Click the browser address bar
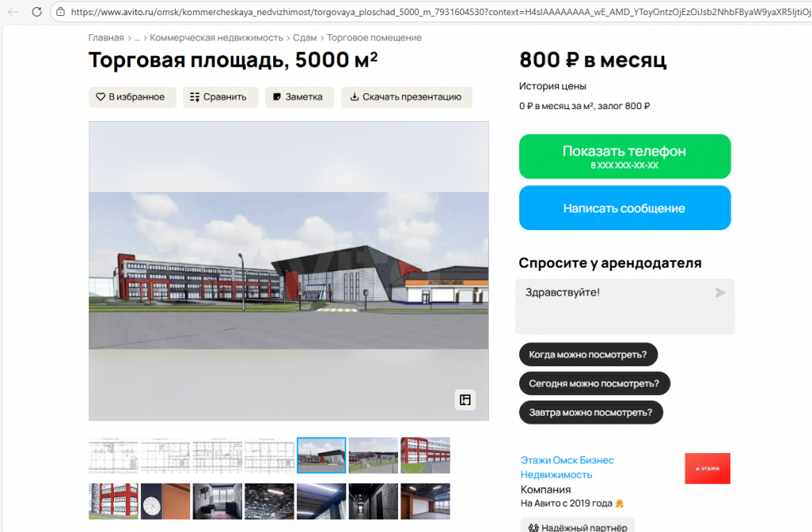 click(x=318, y=12)
